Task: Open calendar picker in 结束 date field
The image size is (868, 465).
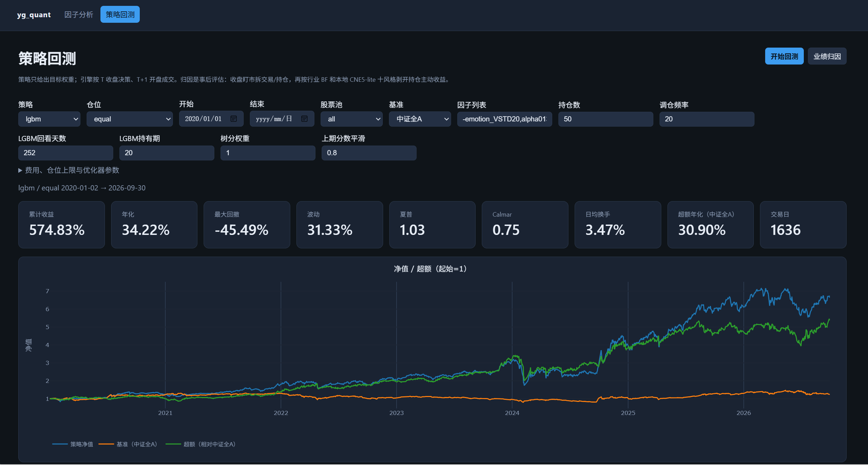Action: (x=304, y=119)
